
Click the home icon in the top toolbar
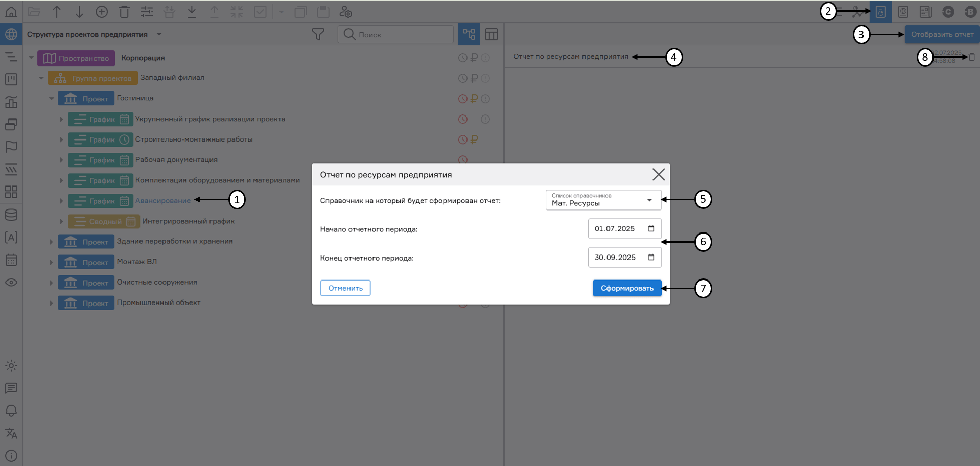[x=11, y=11]
